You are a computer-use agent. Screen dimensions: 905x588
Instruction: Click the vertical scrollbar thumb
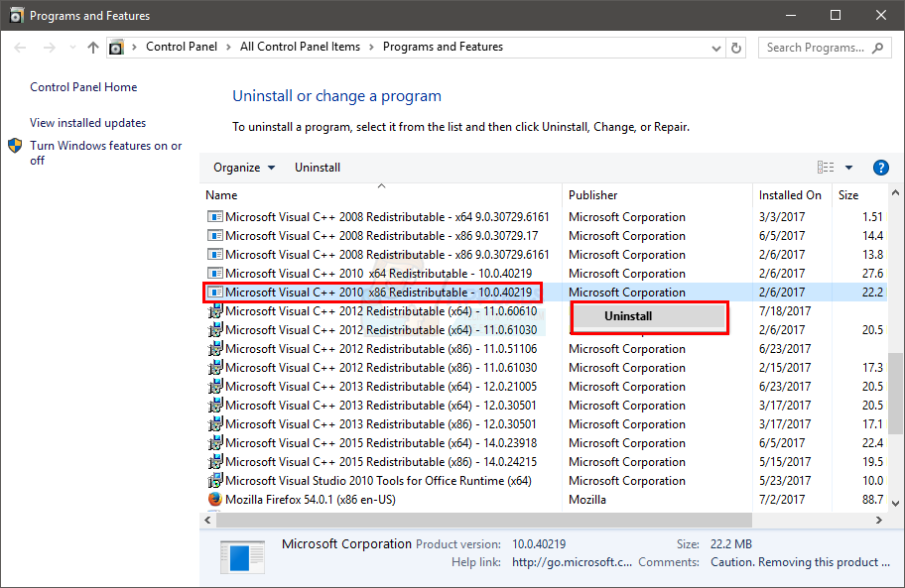[895, 393]
